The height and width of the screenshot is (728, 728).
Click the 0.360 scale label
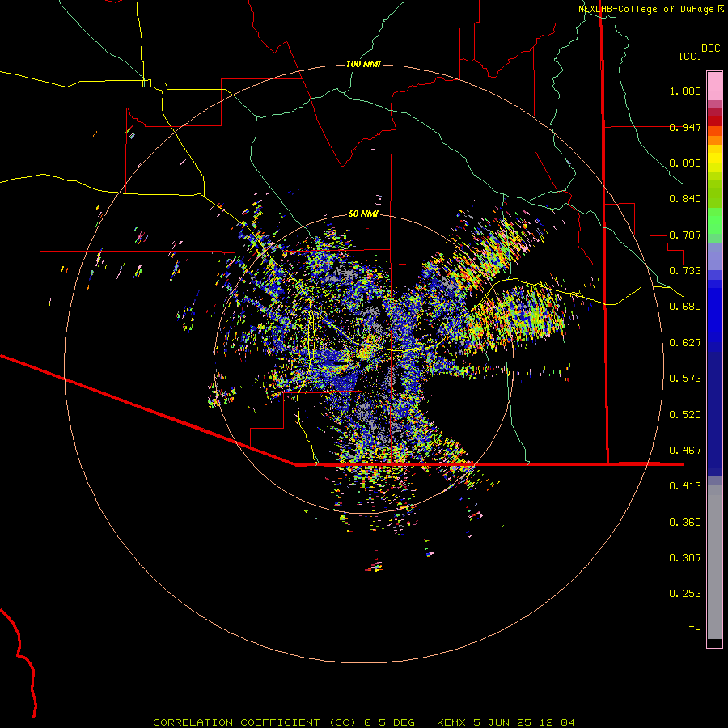tap(685, 523)
